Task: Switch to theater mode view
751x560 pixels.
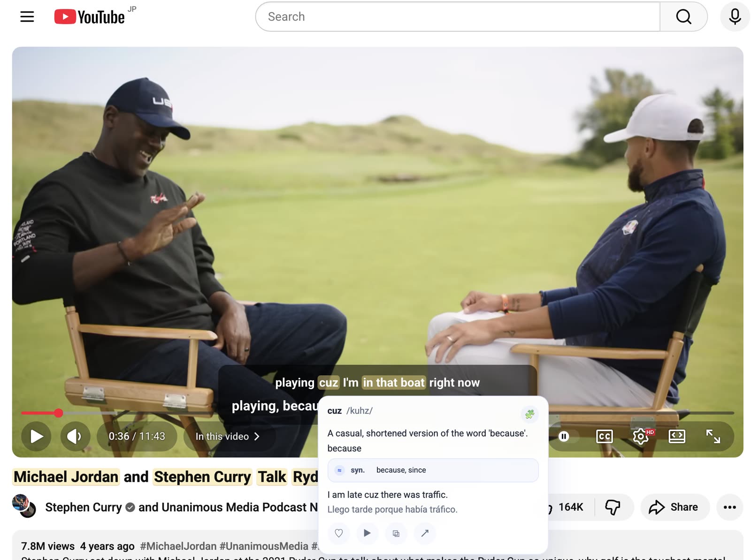Action: (x=677, y=437)
